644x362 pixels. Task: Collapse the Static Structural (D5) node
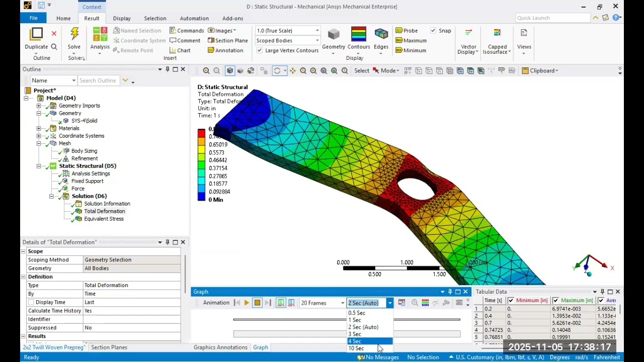(x=39, y=166)
